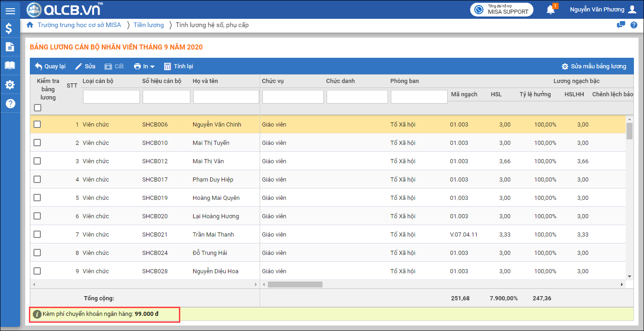Screen dimensions: 644x331
Task: Select the header check-all checkbox
Action: pyautogui.click(x=38, y=108)
